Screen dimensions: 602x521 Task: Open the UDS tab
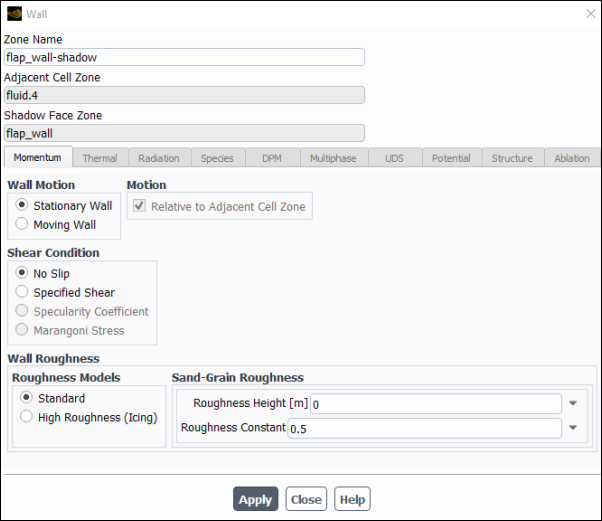[x=394, y=158]
